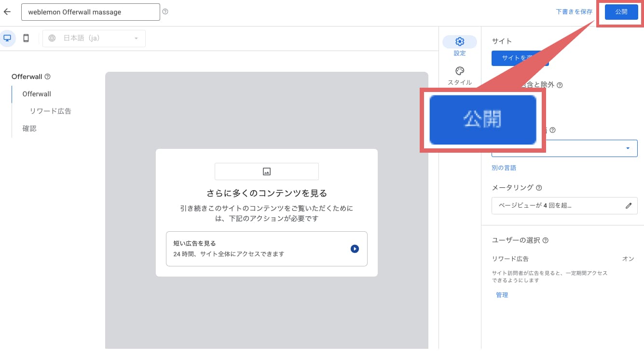Open the 日本語（ja）language selector
Viewport: 644px width, 356px height.
[94, 38]
